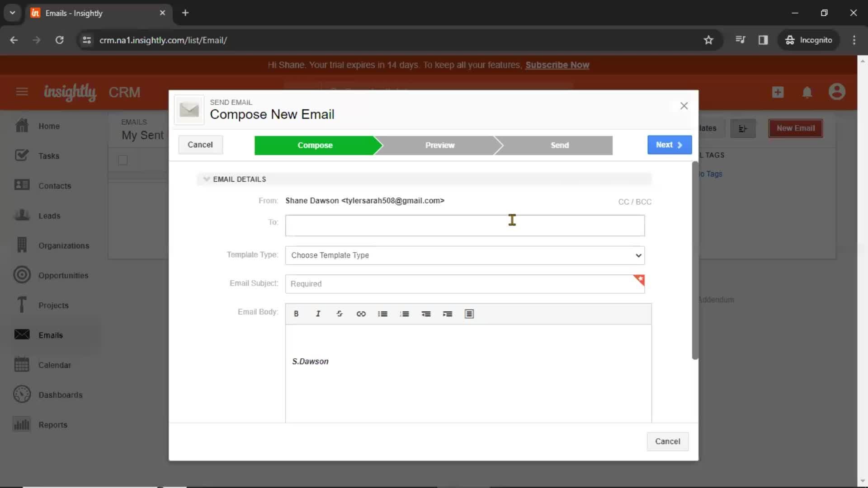The width and height of the screenshot is (868, 488).
Task: Click the Bold formatting icon
Action: 296,314
